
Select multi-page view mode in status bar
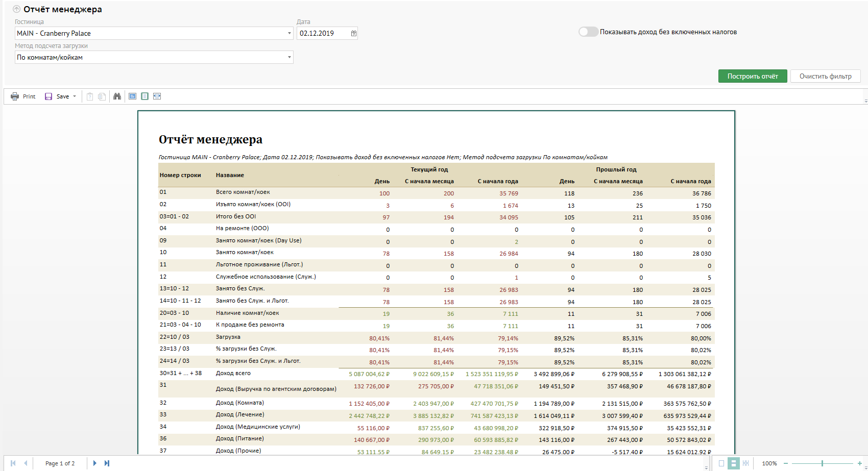coord(745,463)
